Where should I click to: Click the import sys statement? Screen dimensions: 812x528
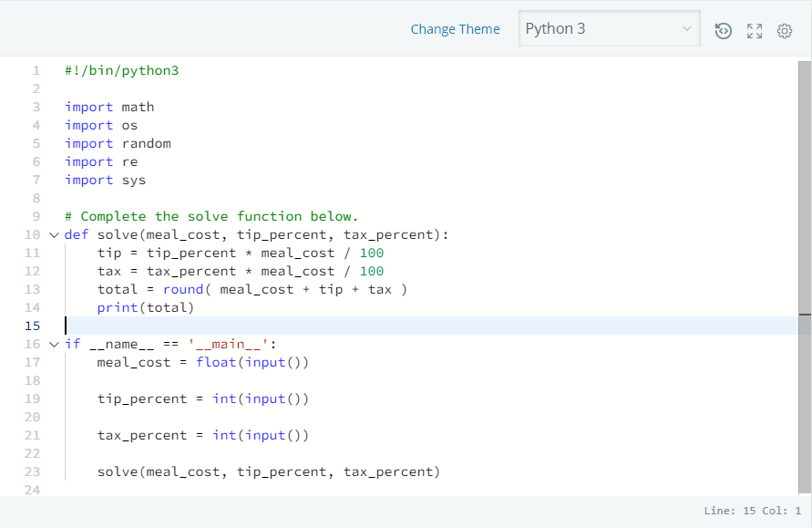pos(100,180)
